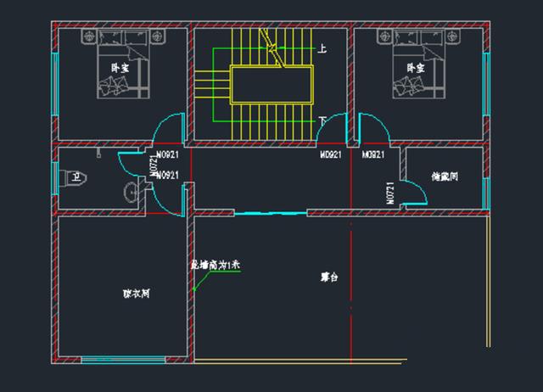The height and width of the screenshot is (392, 543).
Task: Pick the round washbasin symbol
Action: pyautogui.click(x=132, y=193)
